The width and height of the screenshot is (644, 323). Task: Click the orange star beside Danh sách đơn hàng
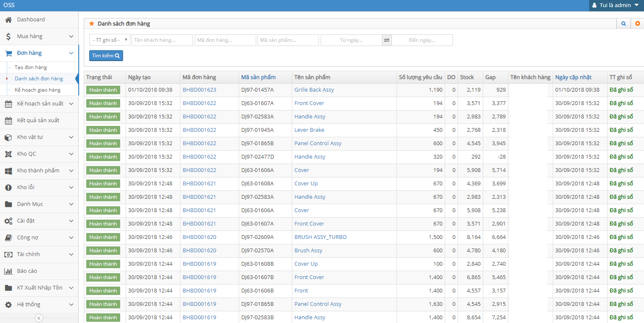92,23
